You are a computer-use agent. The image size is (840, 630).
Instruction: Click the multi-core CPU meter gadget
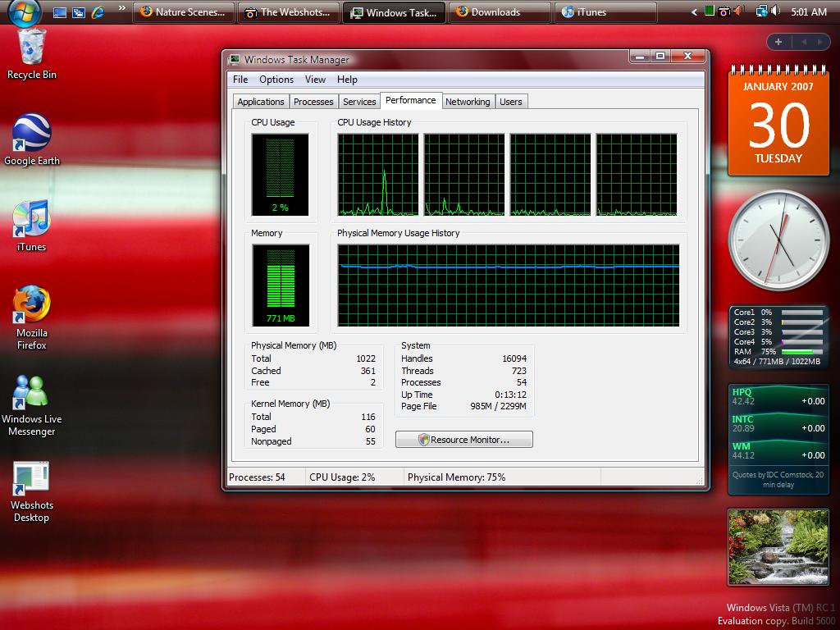tap(778, 336)
